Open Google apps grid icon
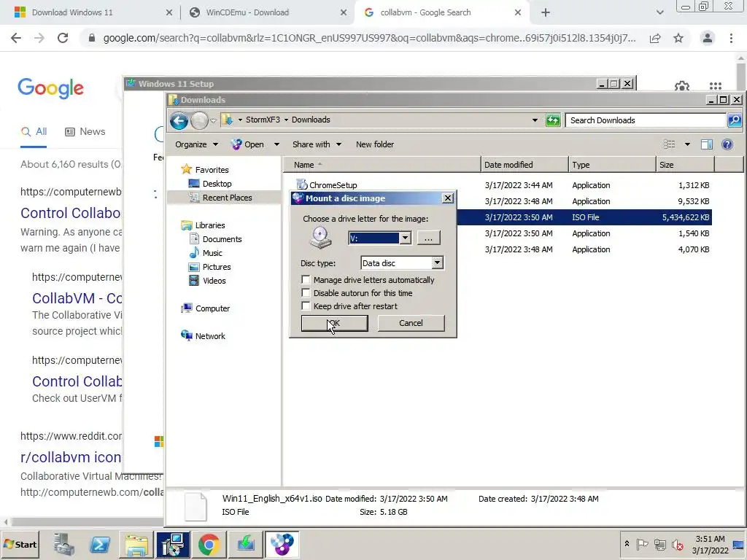747x560 pixels. point(715,86)
